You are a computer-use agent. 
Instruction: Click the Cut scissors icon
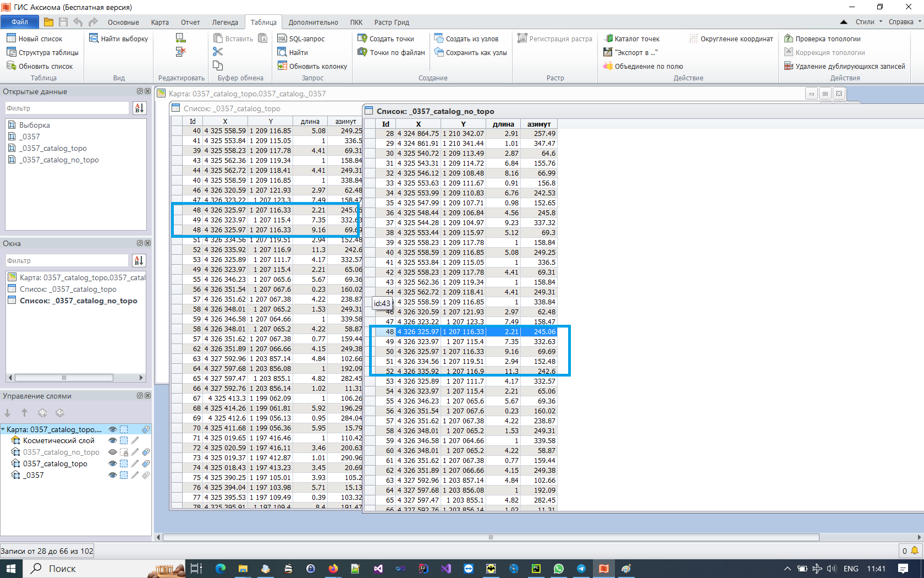coord(218,52)
